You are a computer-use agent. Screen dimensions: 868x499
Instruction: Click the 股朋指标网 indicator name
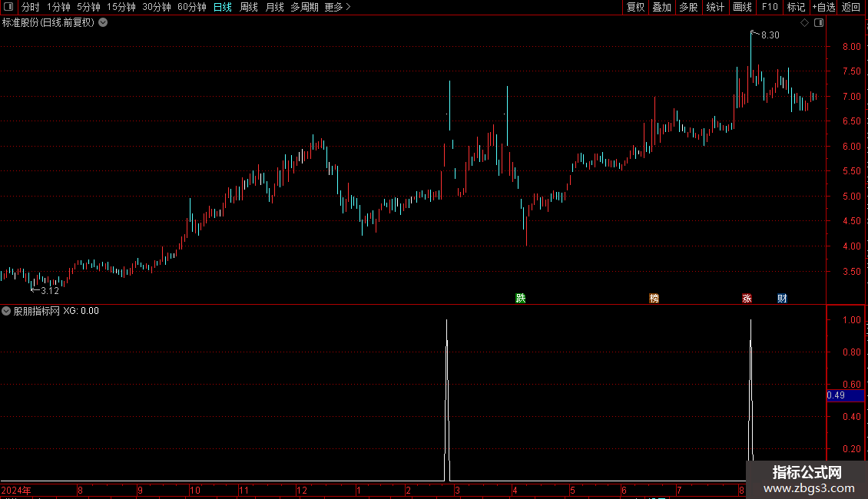tap(37, 311)
